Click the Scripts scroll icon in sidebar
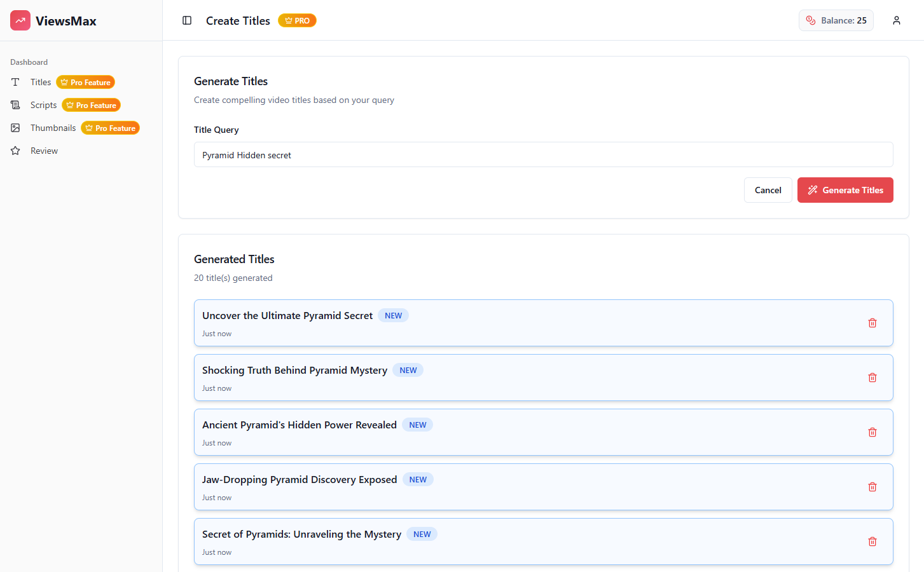Screen dimensions: 924x572 coord(15,105)
